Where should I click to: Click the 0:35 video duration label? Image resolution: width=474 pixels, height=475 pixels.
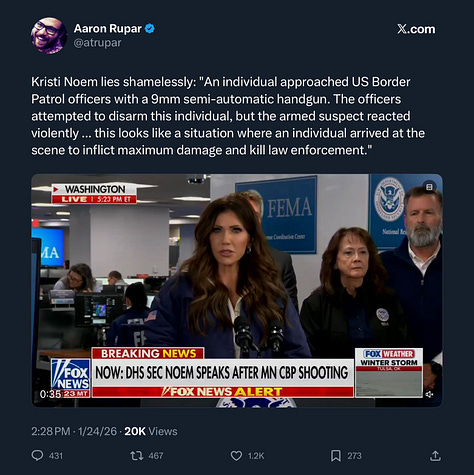(x=50, y=394)
